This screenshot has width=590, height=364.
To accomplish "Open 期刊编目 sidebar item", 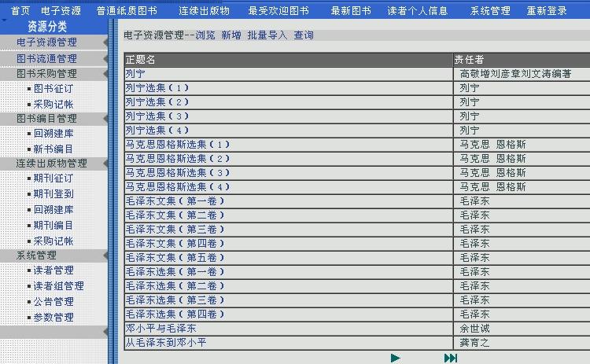I will point(53,226).
